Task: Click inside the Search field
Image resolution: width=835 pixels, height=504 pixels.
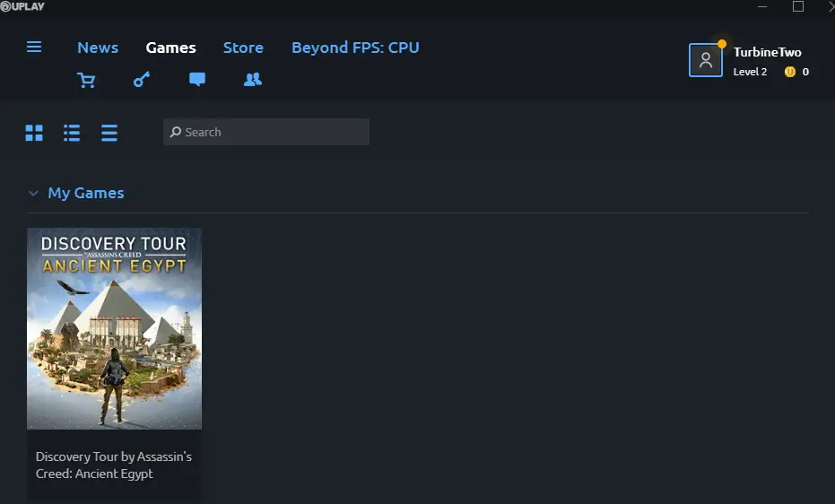Action: click(x=266, y=132)
